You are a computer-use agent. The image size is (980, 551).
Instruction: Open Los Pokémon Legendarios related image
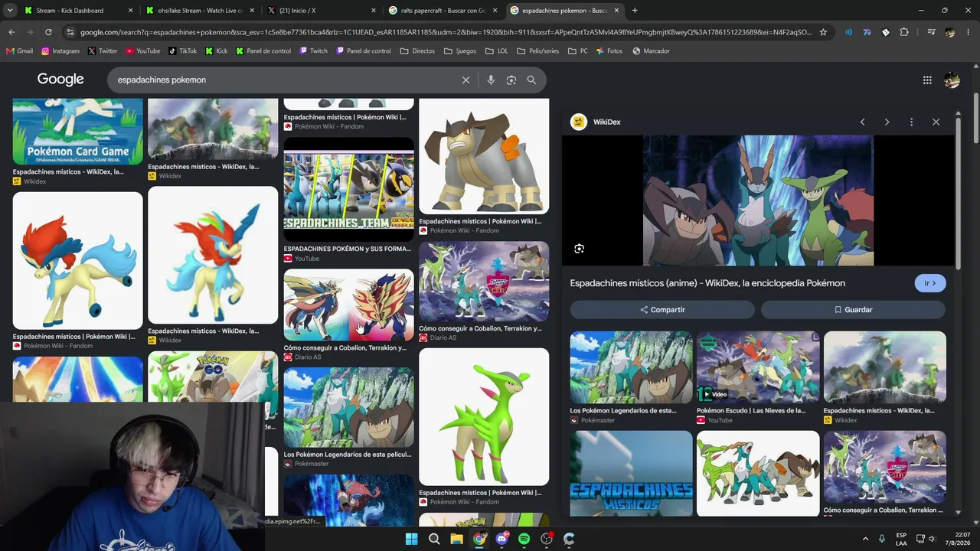click(632, 367)
